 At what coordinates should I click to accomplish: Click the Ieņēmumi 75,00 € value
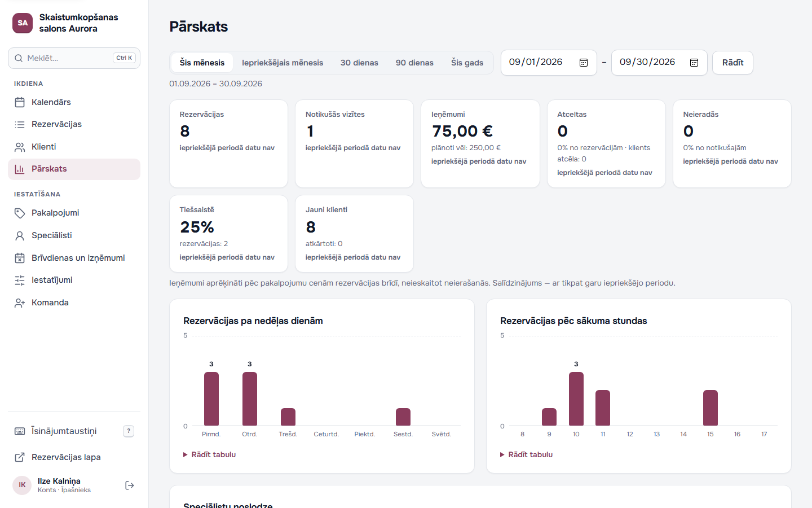[462, 132]
